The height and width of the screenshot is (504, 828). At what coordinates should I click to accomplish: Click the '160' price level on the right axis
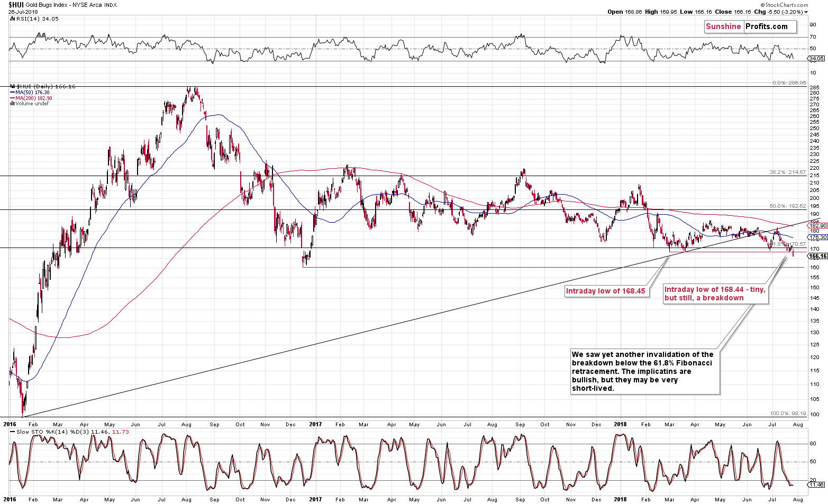point(814,268)
